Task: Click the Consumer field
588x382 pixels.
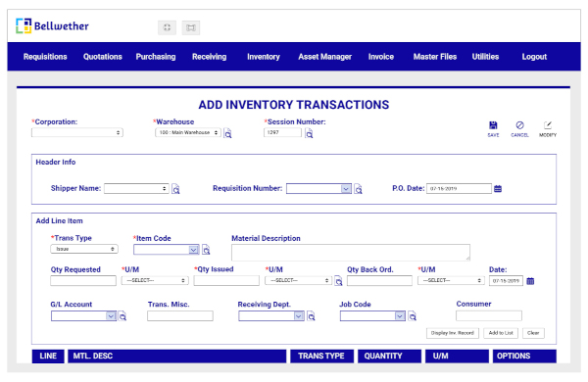Action: (489, 316)
